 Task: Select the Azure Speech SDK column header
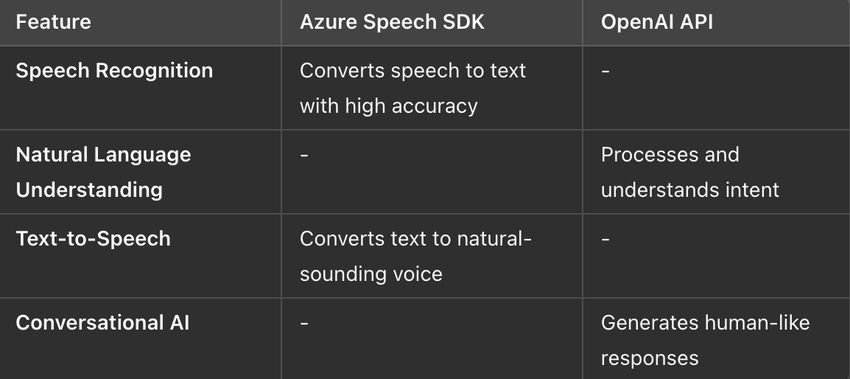point(392,22)
